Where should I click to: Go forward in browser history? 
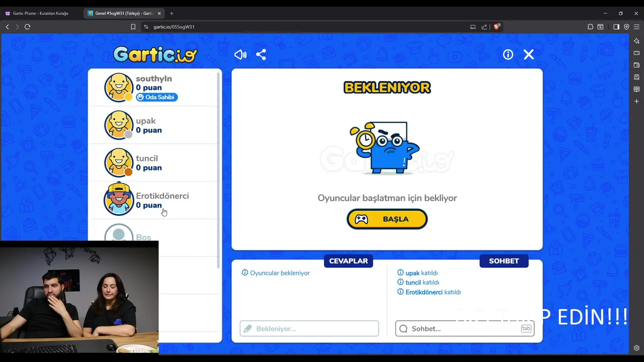tap(17, 27)
